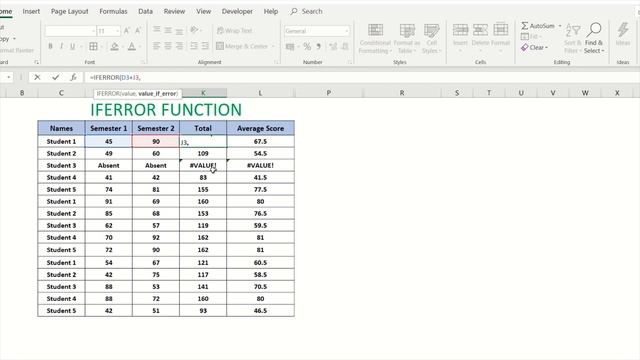Increase the cell indent
Screen dimensions: 640x360
[x=205, y=46]
